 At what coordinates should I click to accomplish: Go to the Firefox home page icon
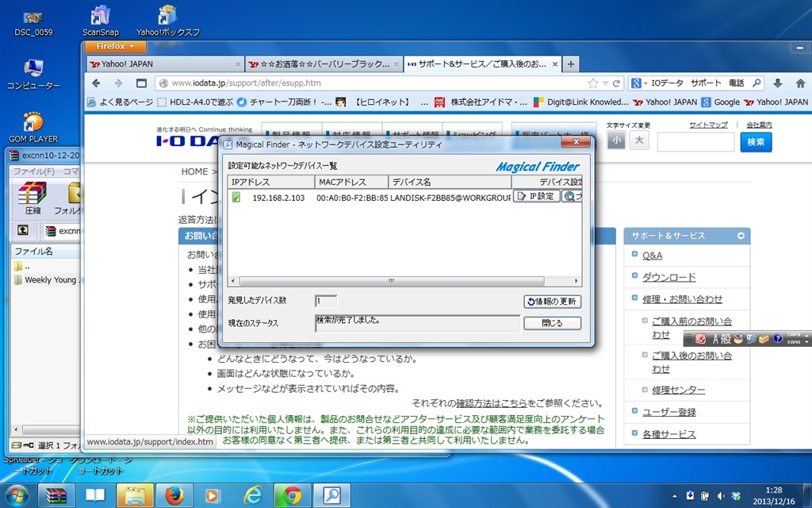801,83
